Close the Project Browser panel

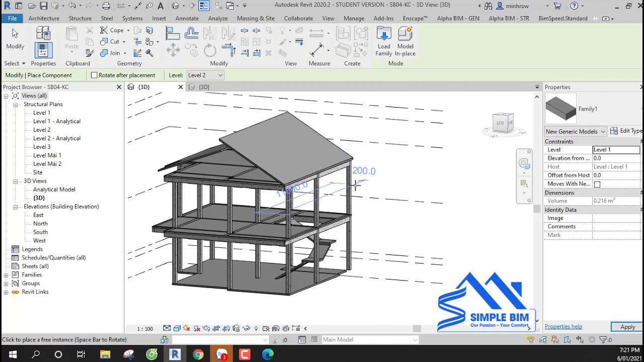click(119, 87)
